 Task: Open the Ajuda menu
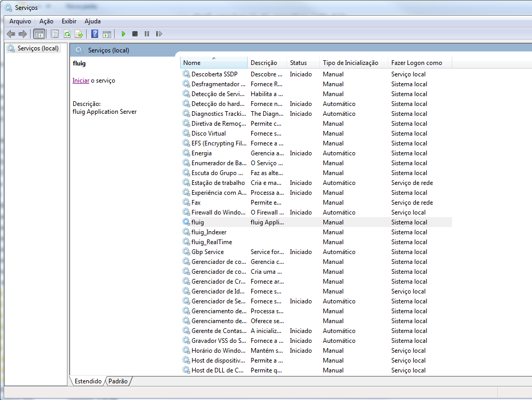[x=92, y=21]
